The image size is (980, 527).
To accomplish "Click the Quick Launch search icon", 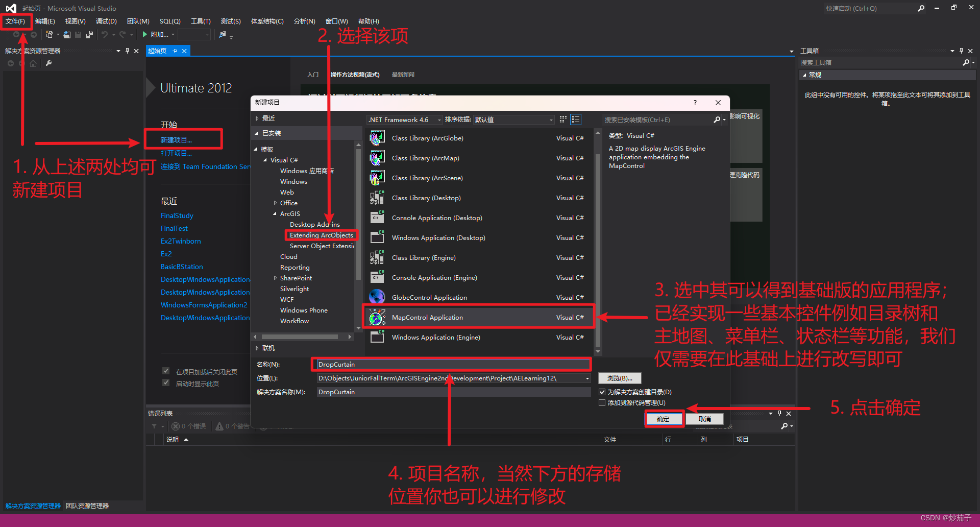I will [921, 8].
